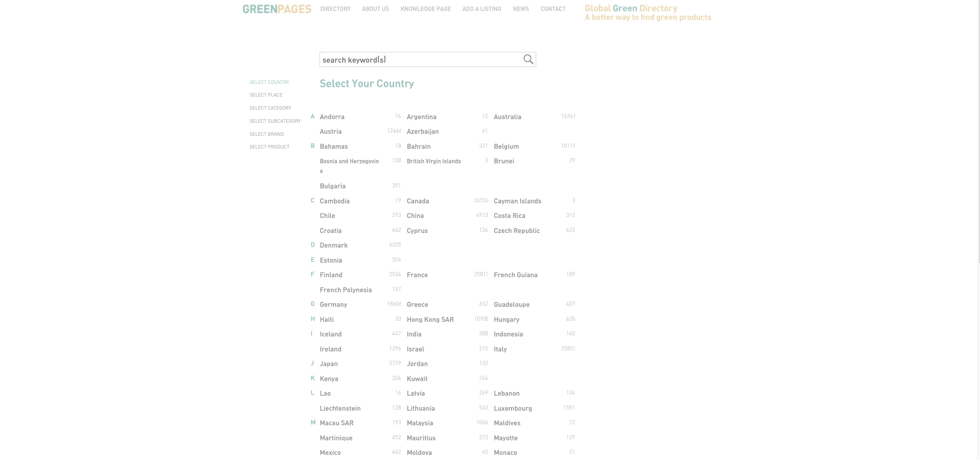Open the Directory menu item

click(x=335, y=9)
